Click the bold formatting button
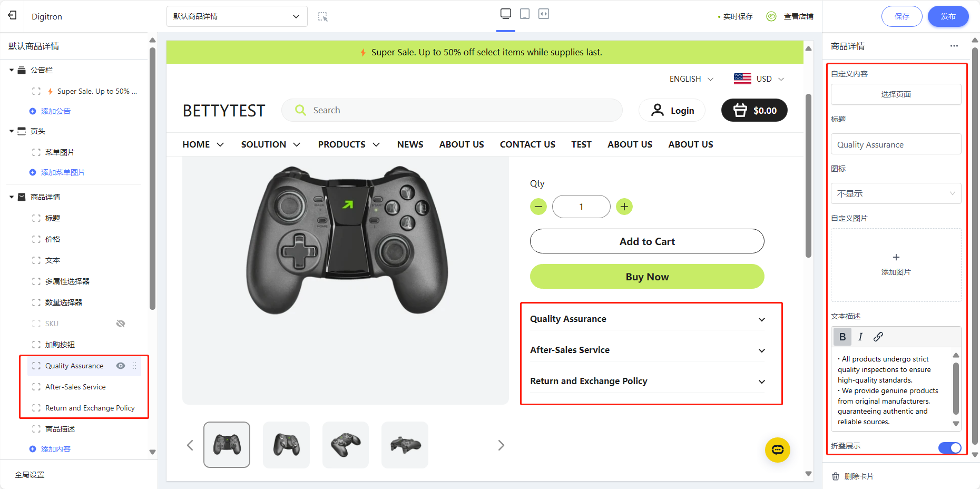 point(842,337)
